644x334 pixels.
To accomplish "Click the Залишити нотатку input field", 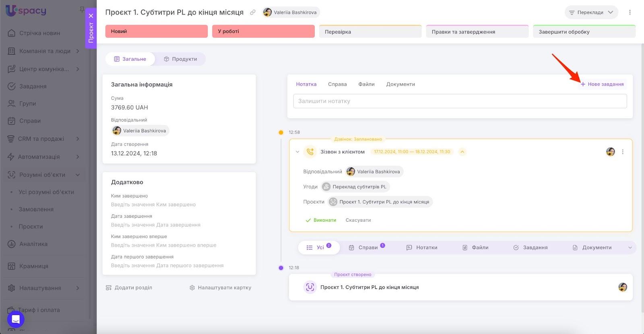I will point(460,101).
